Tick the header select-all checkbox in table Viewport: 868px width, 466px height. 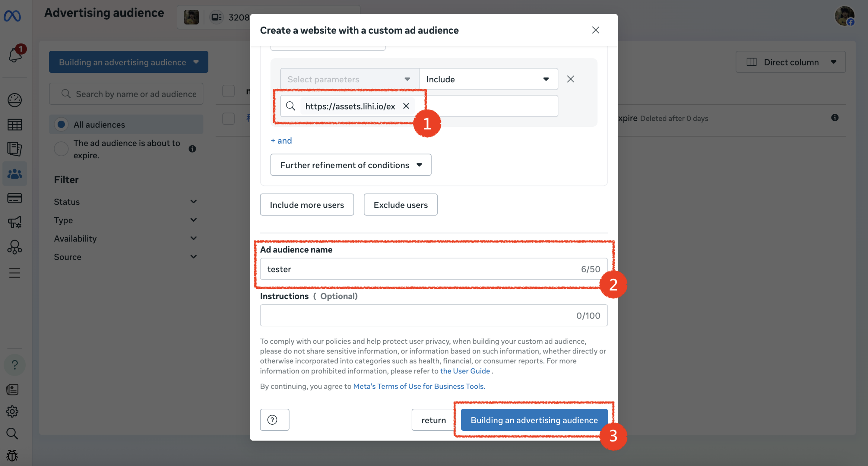(x=229, y=91)
